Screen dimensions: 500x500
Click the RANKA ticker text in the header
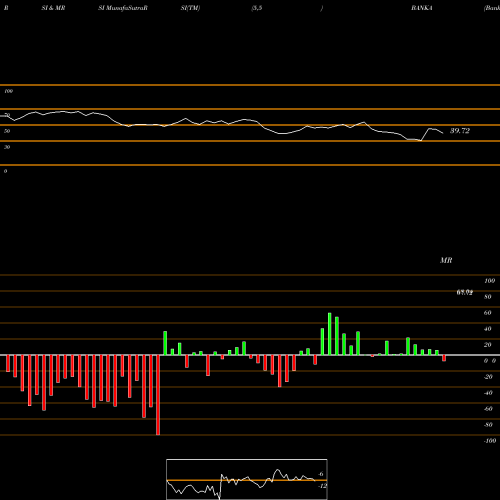[422, 8]
